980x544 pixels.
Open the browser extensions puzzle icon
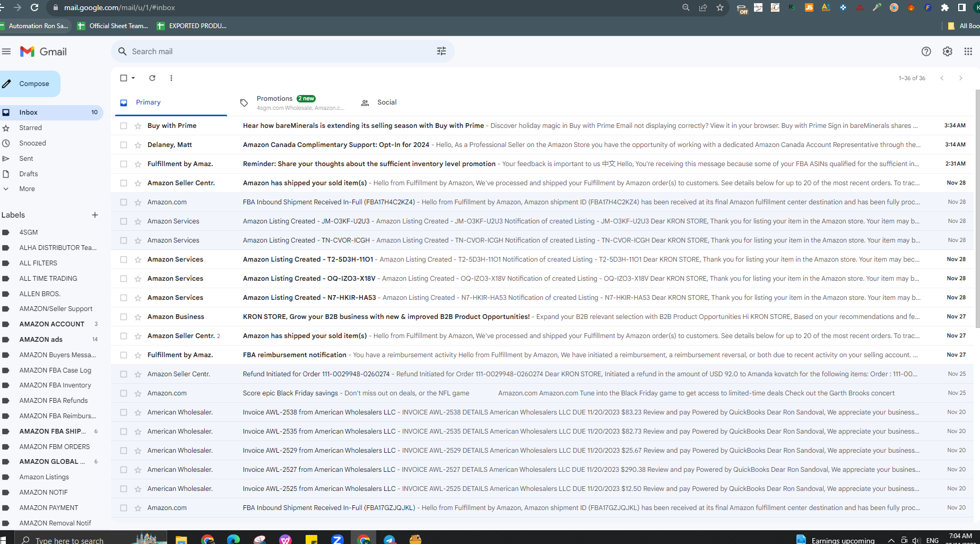click(x=945, y=7)
